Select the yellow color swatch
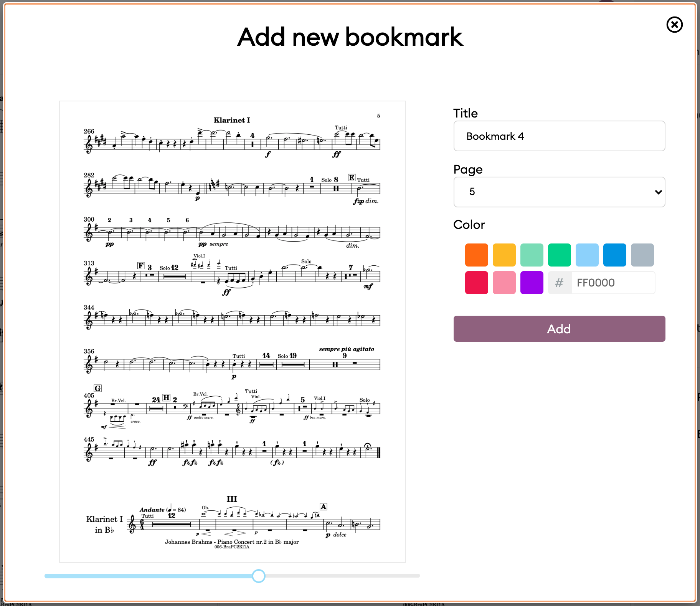The width and height of the screenshot is (700, 606). pos(504,255)
